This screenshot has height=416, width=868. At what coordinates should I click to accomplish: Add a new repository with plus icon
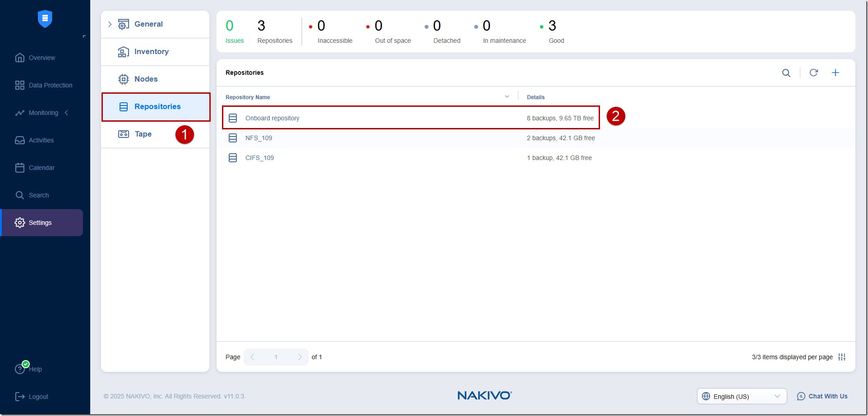(836, 73)
